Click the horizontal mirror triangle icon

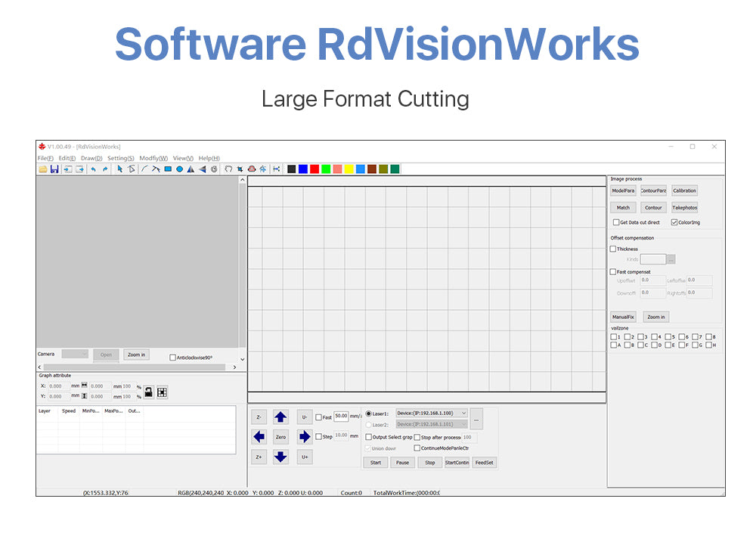tap(191, 169)
